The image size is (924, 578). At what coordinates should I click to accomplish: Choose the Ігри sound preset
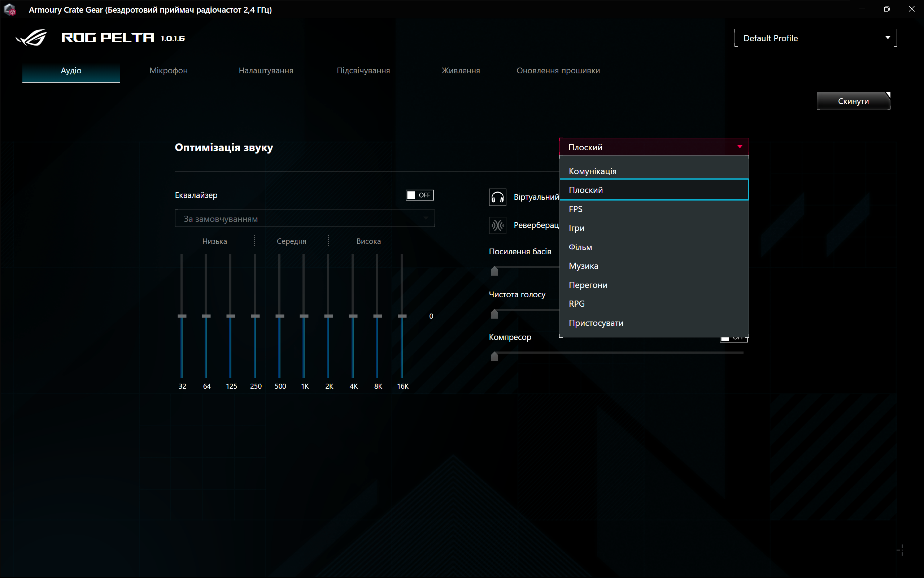click(654, 228)
